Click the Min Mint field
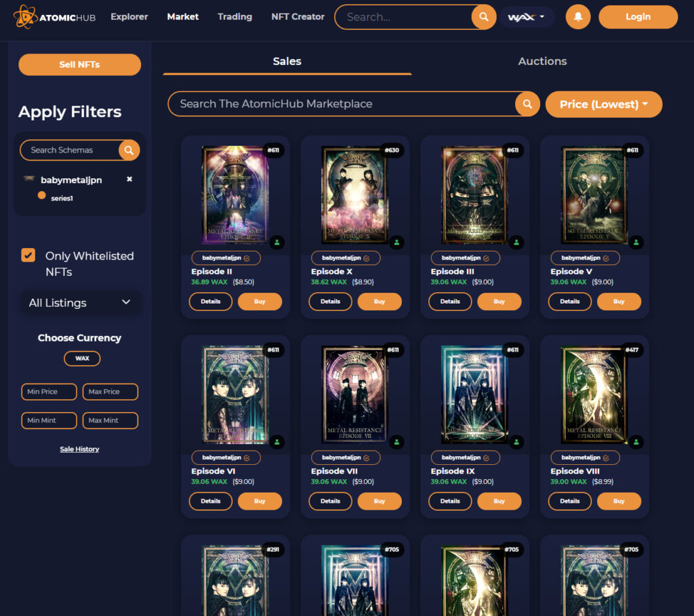 click(x=49, y=420)
